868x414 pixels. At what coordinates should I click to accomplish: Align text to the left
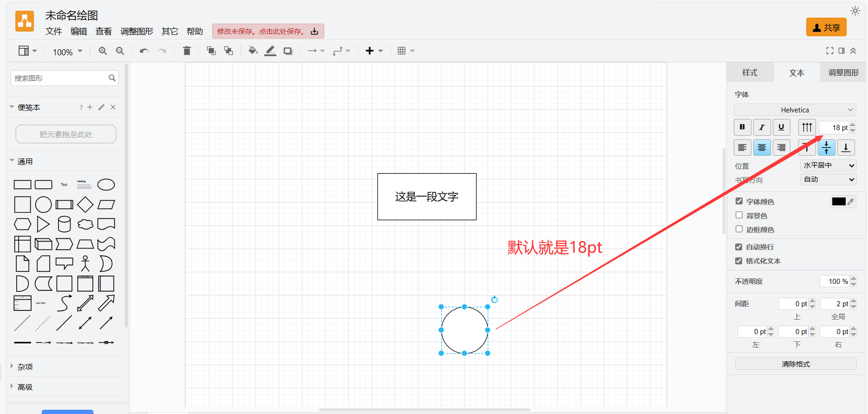(742, 148)
